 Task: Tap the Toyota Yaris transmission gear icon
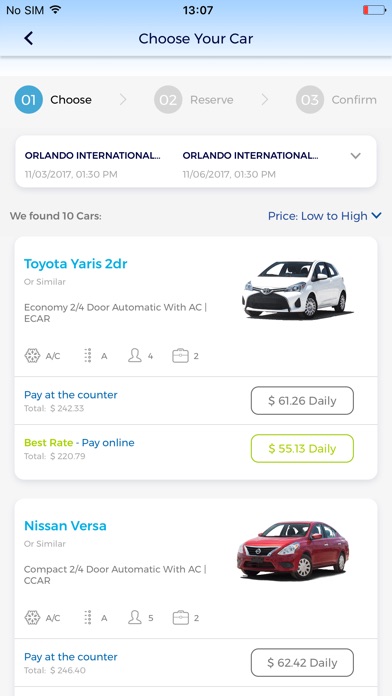click(88, 356)
